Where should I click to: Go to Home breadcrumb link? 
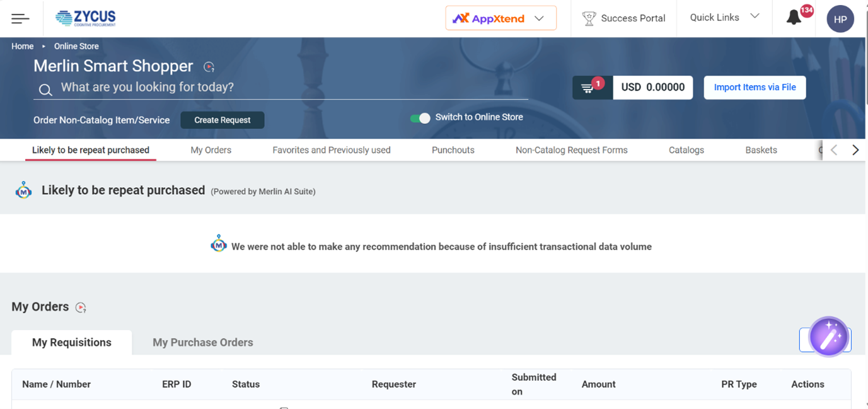(22, 46)
